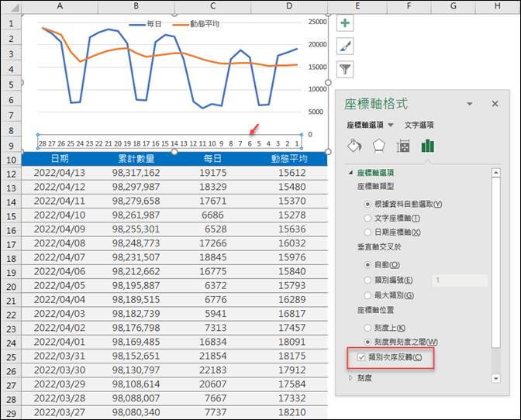Image resolution: width=521 pixels, height=420 pixels.
Task: Open the 座標軸格式 pane options arrow
Action: (x=470, y=104)
